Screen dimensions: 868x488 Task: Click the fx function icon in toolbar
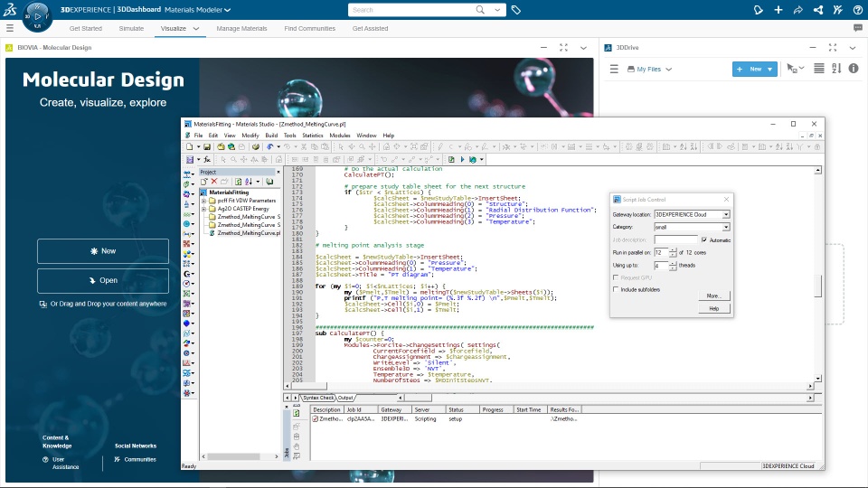click(x=207, y=159)
